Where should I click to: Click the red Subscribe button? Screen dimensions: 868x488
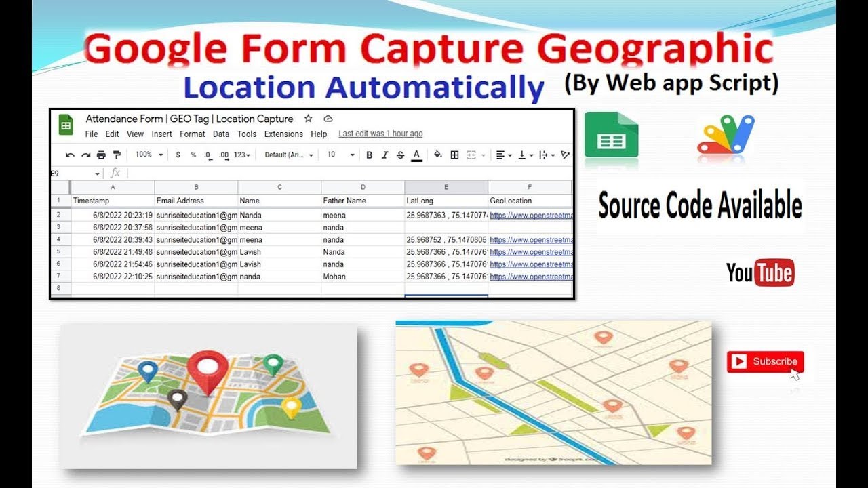tap(765, 362)
